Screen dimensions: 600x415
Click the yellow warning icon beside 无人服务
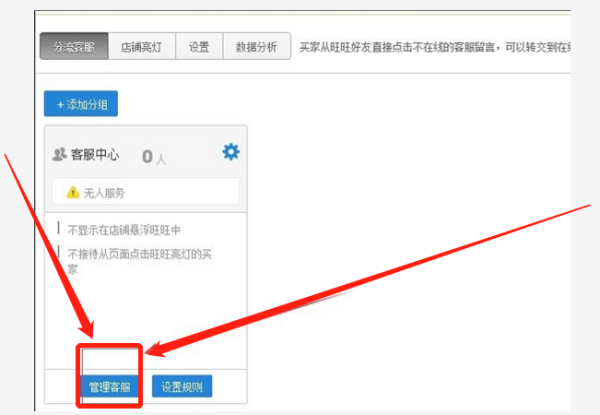pos(73,192)
